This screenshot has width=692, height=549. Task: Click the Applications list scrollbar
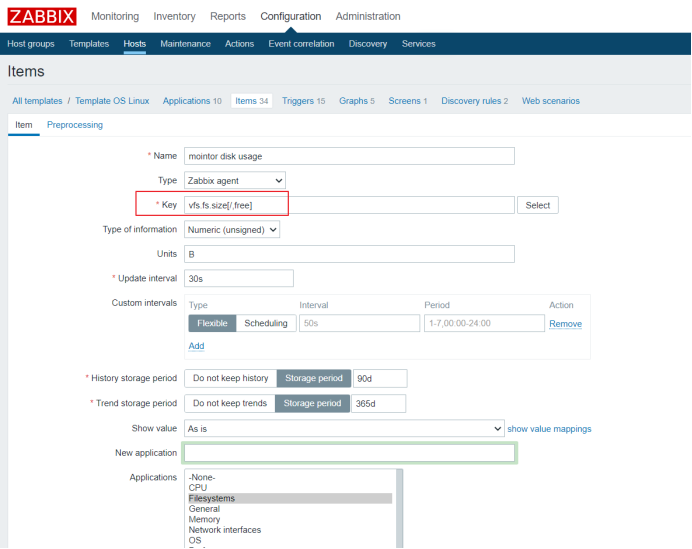point(399,508)
